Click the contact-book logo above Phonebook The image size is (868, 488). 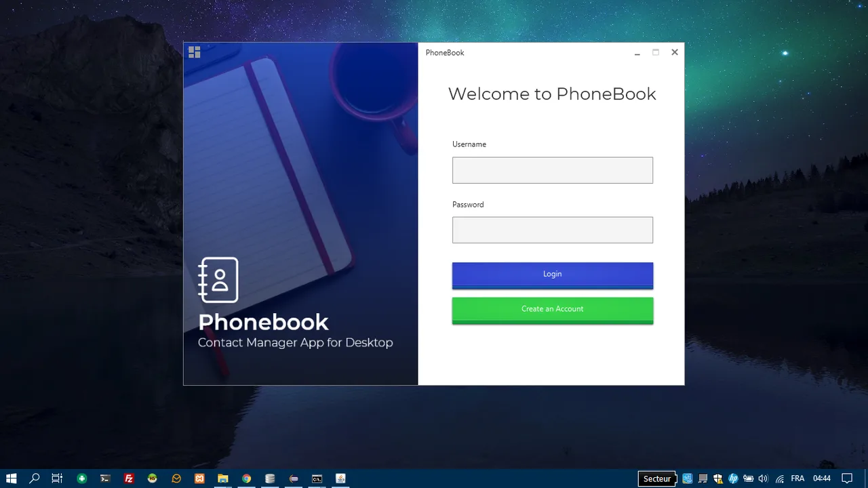218,280
